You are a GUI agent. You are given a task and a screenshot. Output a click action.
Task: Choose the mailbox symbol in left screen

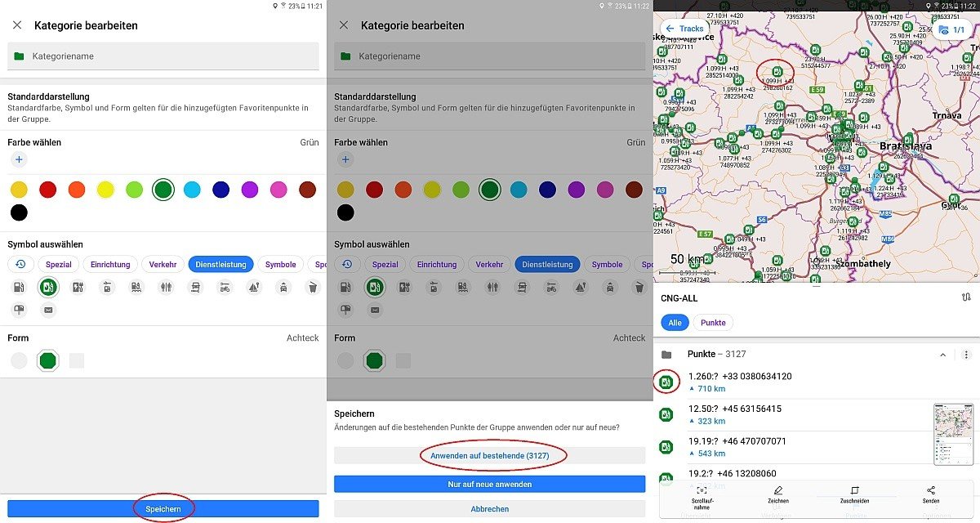pos(19,310)
